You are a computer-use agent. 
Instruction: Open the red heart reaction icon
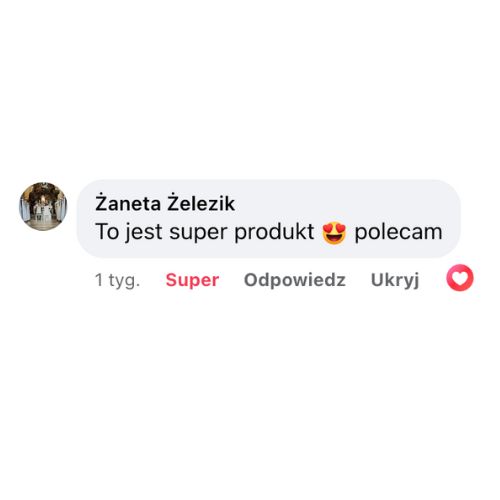point(460,278)
